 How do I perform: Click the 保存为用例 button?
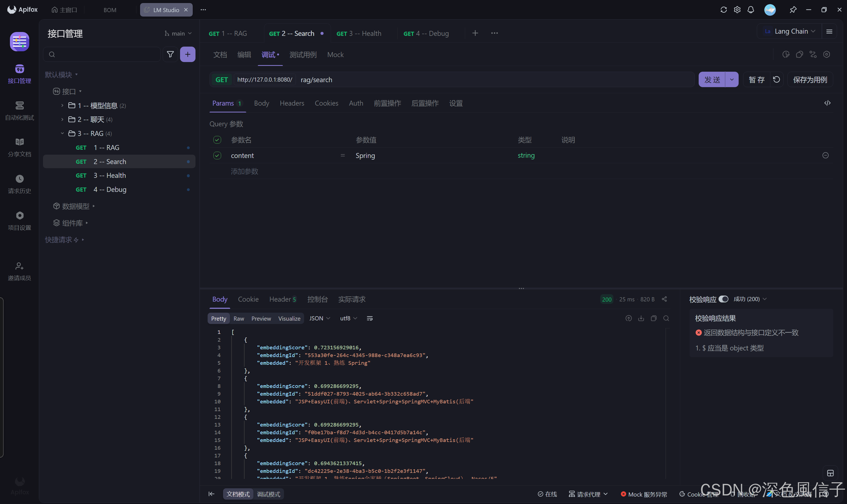(810, 79)
